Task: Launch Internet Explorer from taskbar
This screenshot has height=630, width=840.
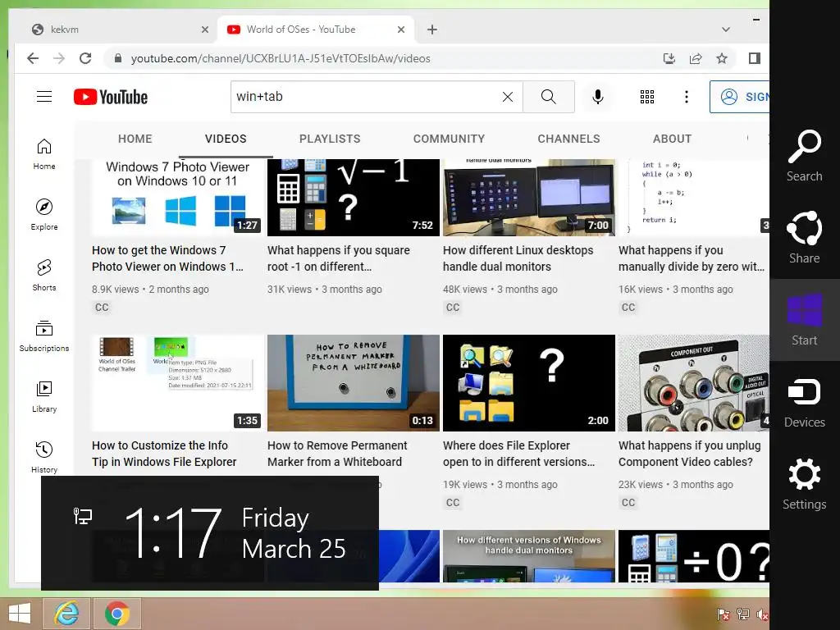Action: (x=66, y=614)
